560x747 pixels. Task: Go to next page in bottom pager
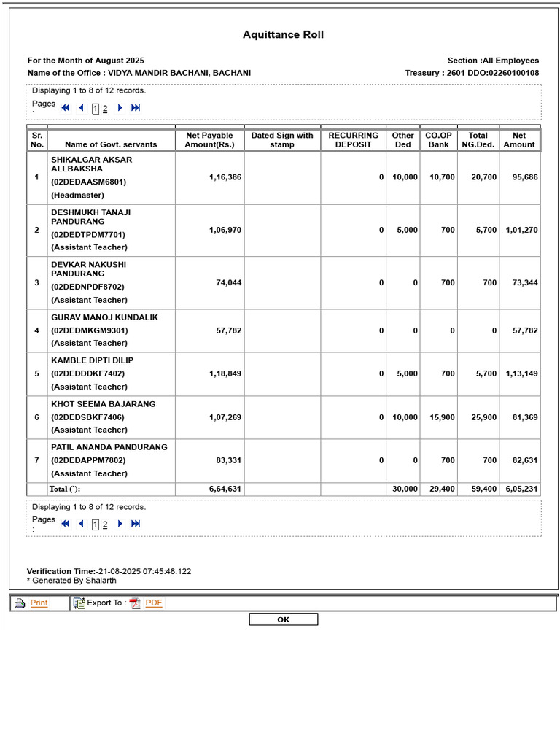120,524
